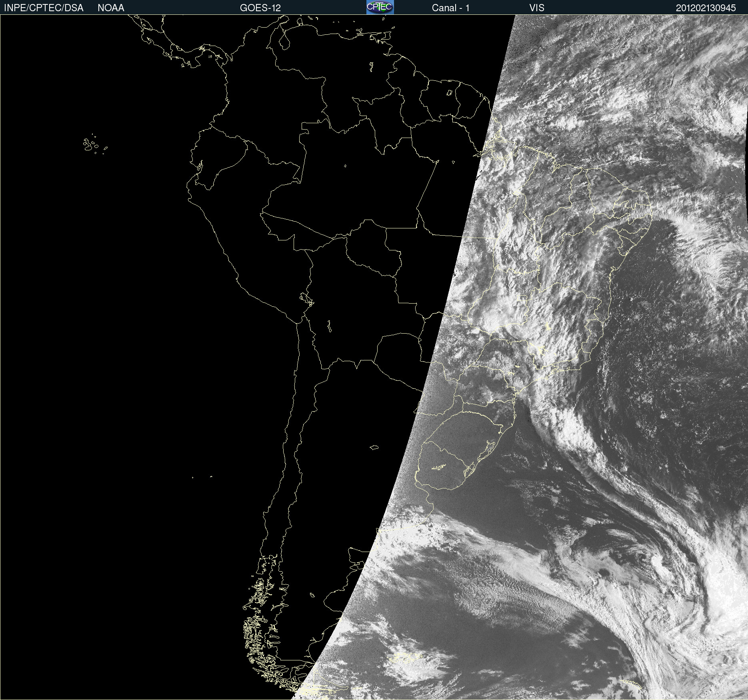The height and width of the screenshot is (700, 748).
Task: Click the CPTEC logo in the header
Action: 380,7
